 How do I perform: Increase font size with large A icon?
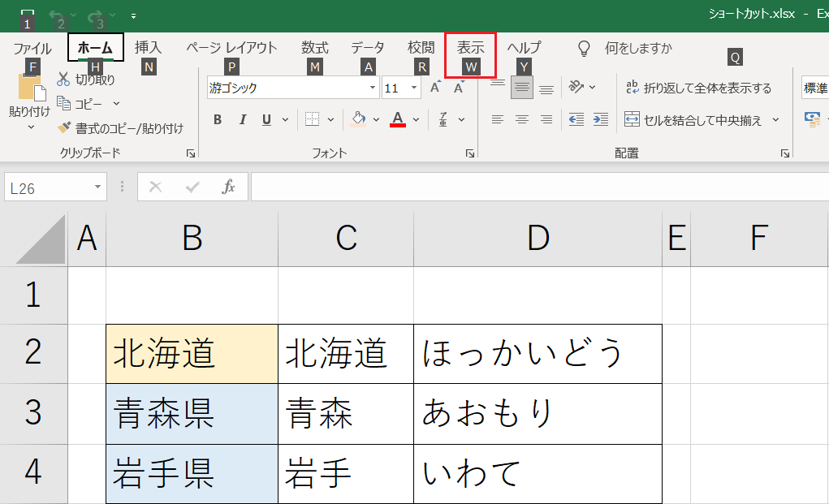point(436,87)
